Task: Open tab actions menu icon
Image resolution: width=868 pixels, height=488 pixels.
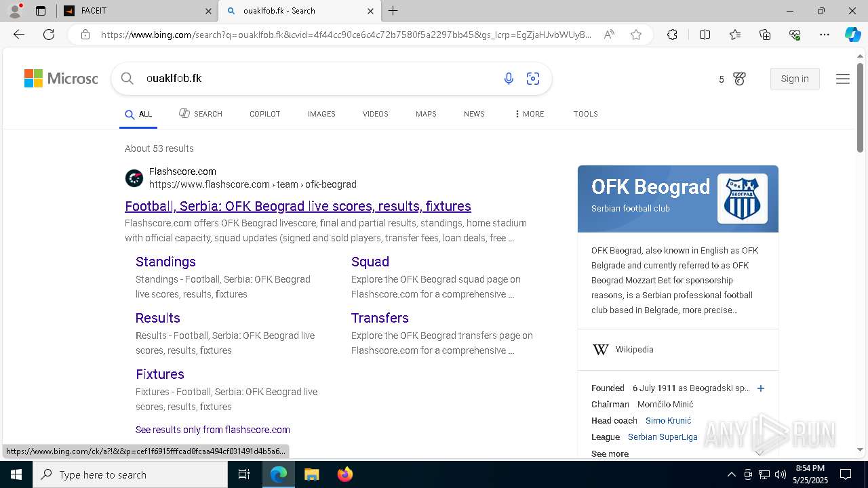Action: coord(41,11)
